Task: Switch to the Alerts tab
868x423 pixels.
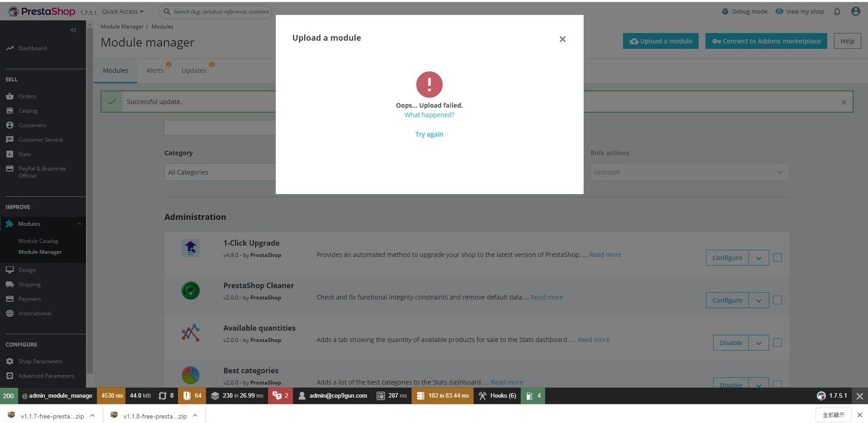Action: [x=155, y=71]
